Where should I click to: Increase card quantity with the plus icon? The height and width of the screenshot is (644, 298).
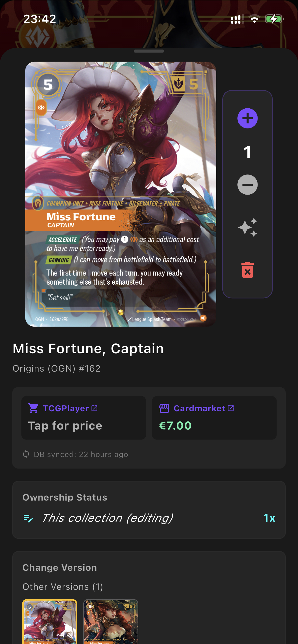coord(247,118)
